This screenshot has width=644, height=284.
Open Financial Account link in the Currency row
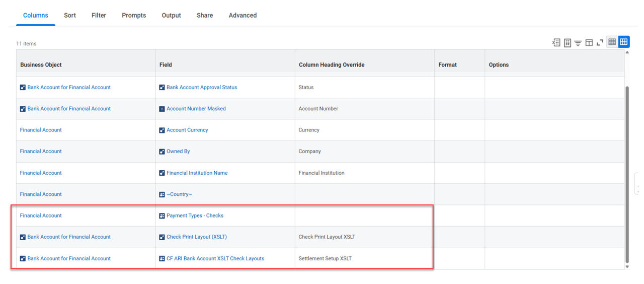[41, 130]
